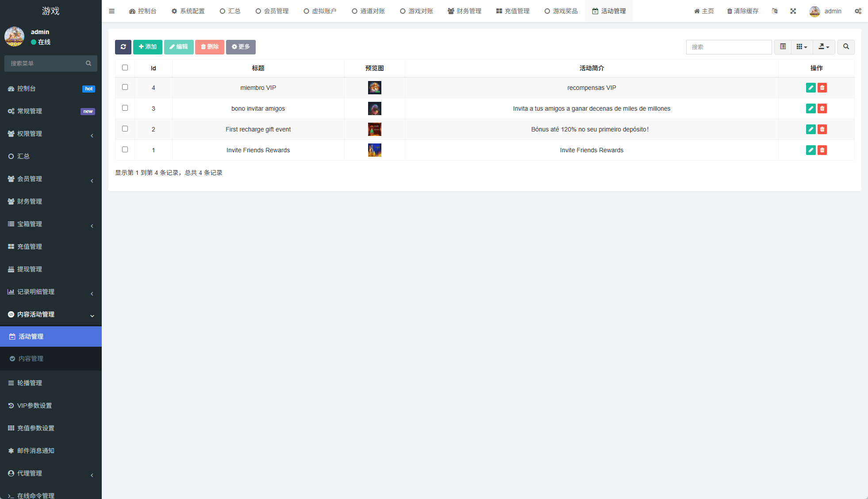Click red delete icon for bono invitar amigos
Viewport: 868px width, 499px height.
[822, 108]
